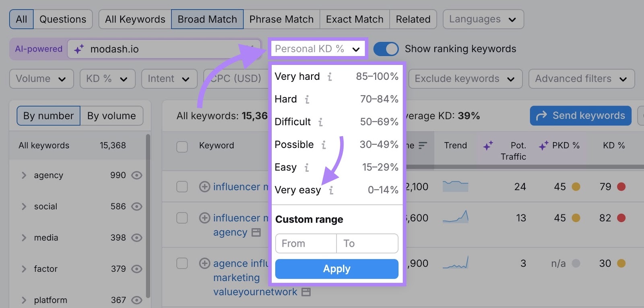Click the info icon beside Difficult
Viewport: 644px width, 308px height.
pyautogui.click(x=320, y=122)
